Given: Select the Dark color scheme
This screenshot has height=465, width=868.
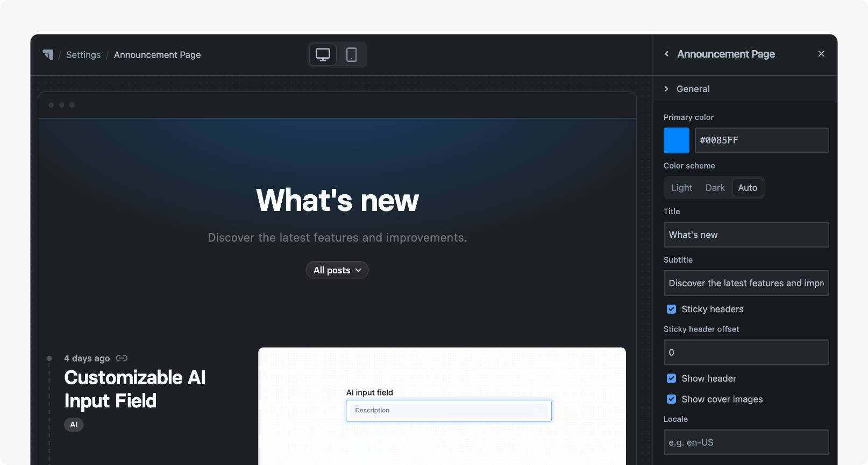Looking at the screenshot, I should pos(715,188).
